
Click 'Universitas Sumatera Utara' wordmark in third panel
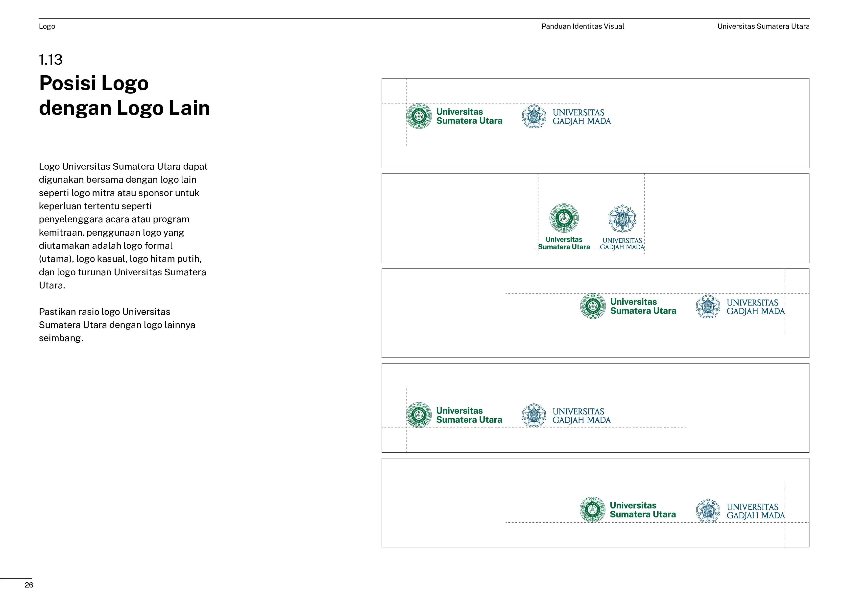[x=643, y=307]
